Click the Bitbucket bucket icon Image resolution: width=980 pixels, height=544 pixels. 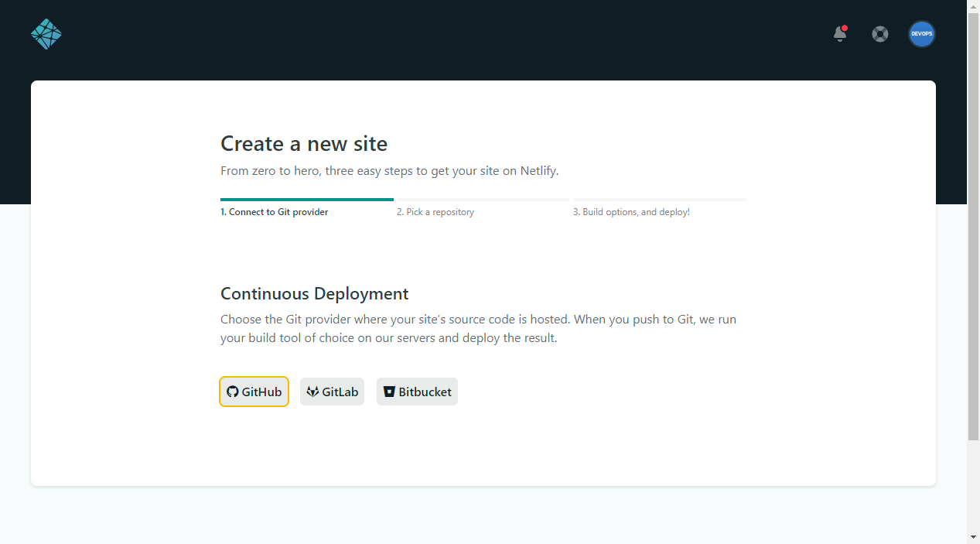pyautogui.click(x=389, y=392)
